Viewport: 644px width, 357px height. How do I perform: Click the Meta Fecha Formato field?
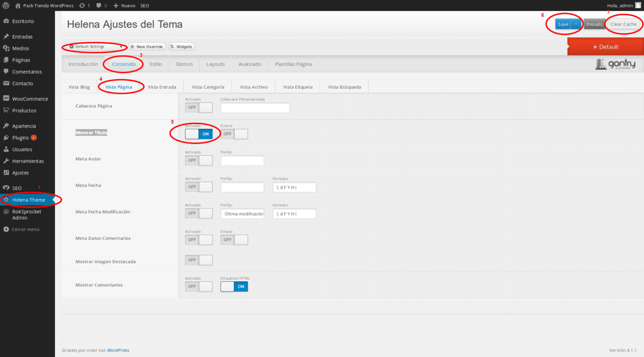coord(294,187)
